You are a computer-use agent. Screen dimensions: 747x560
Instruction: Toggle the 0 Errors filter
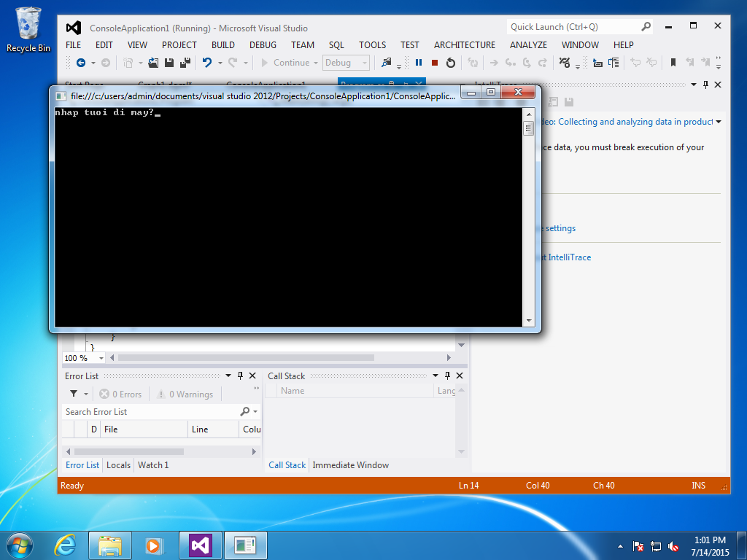coord(121,394)
